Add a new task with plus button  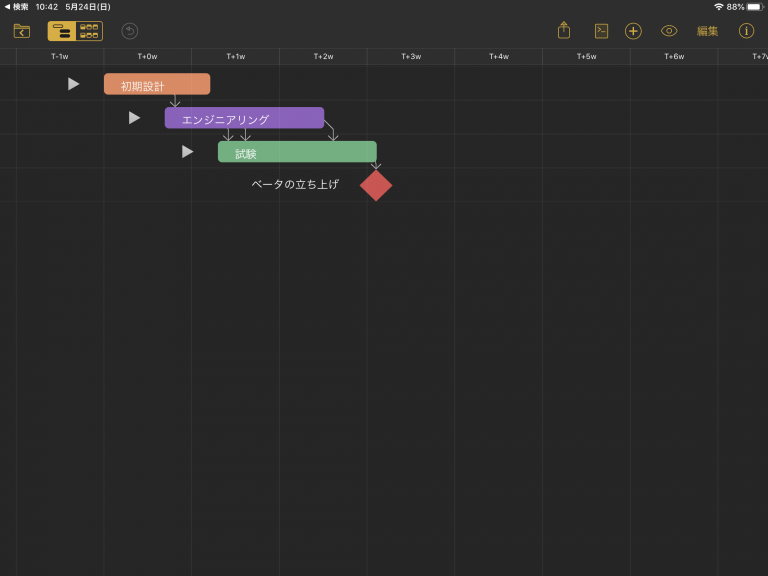633,31
